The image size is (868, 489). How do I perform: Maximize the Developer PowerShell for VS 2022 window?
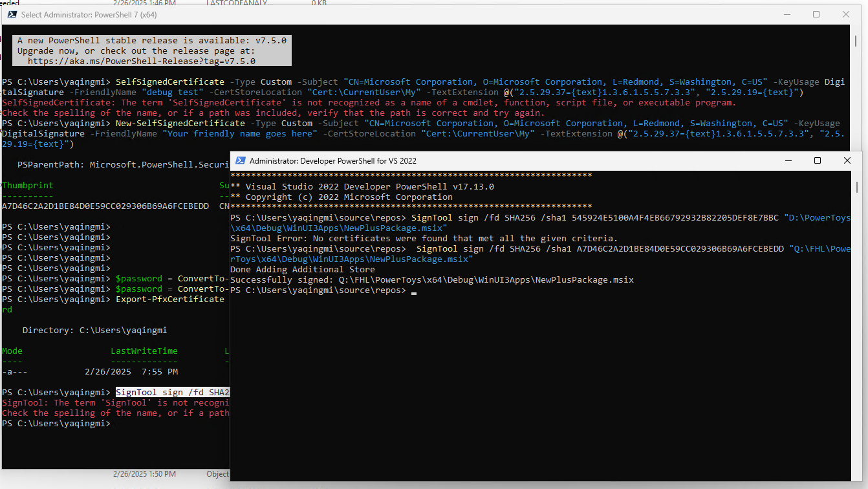817,160
